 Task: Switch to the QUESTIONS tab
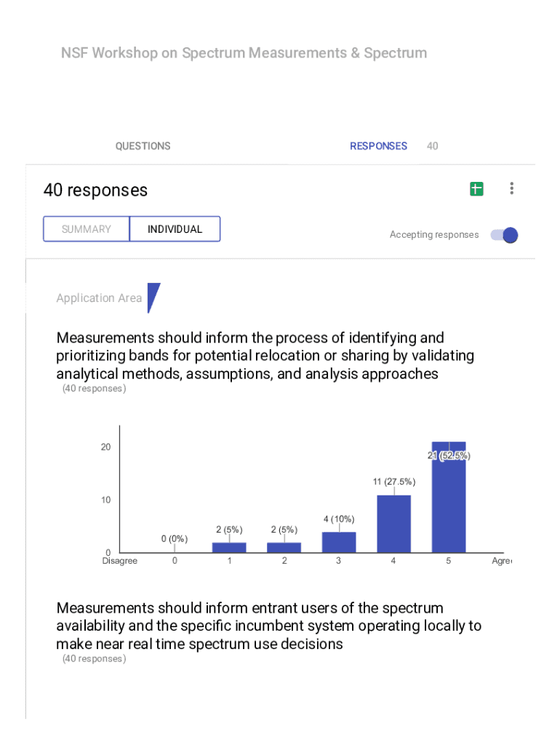click(143, 146)
